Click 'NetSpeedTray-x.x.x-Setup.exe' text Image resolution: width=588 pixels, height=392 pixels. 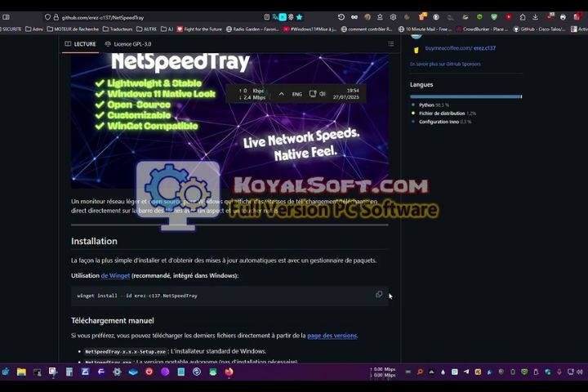(125, 351)
